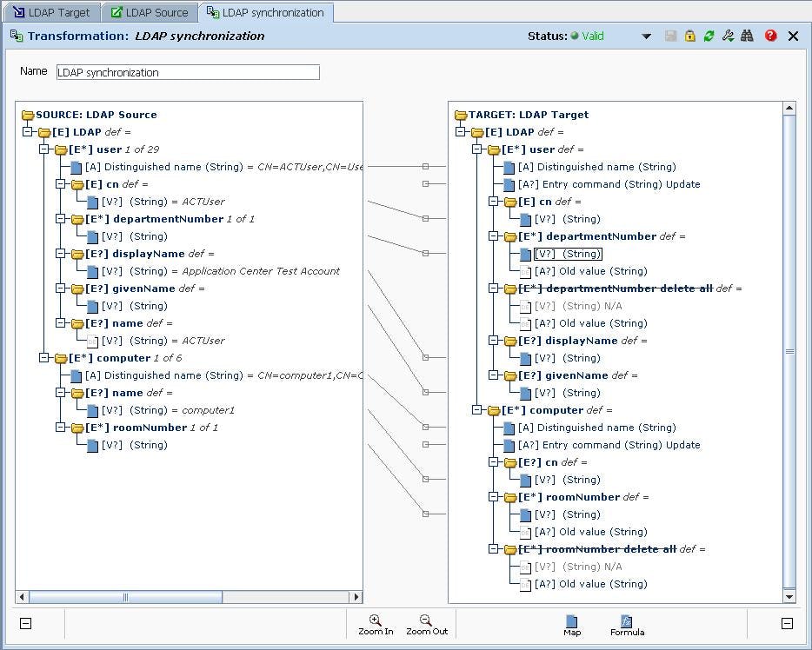Select source user Distinguished name attribute icon
The image size is (812, 650).
(77, 167)
